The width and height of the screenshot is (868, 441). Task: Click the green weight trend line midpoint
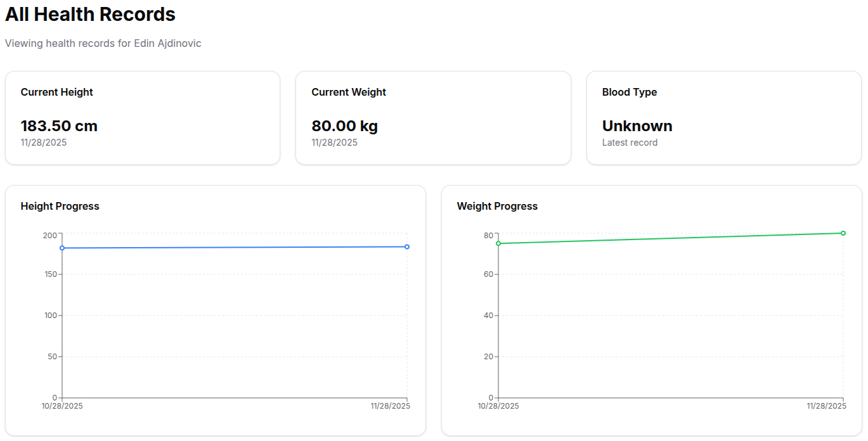pos(671,238)
